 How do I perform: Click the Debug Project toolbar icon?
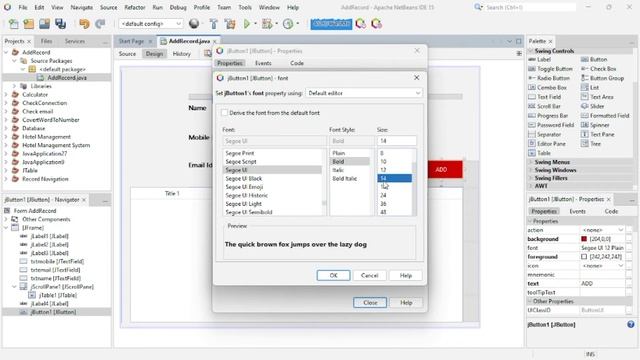pos(267,24)
